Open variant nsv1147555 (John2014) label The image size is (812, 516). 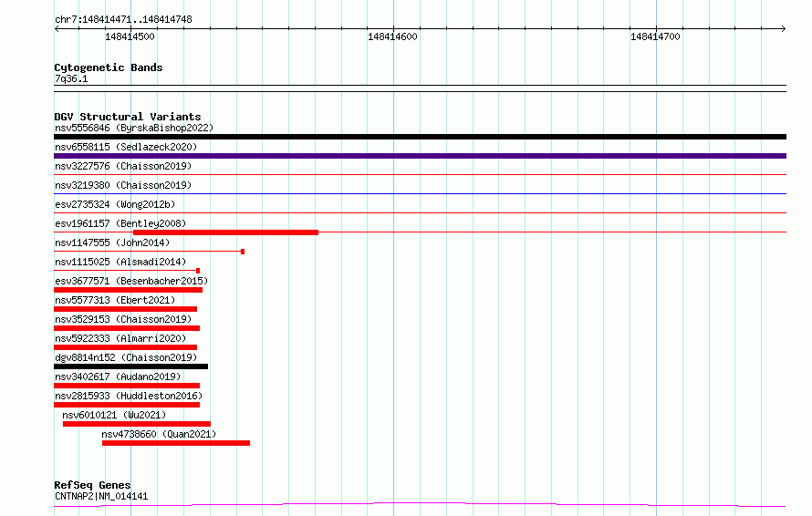pyautogui.click(x=112, y=243)
